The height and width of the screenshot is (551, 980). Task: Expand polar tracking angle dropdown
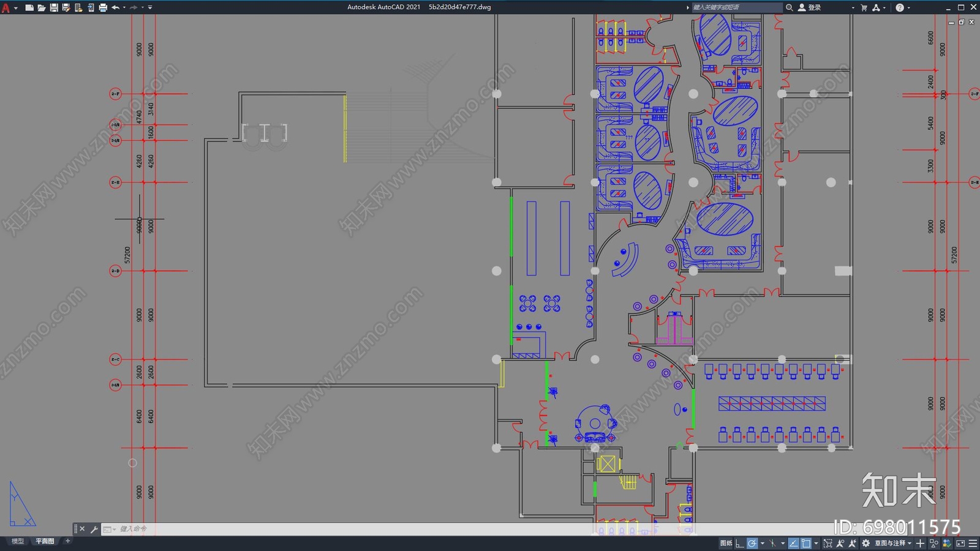point(763,543)
